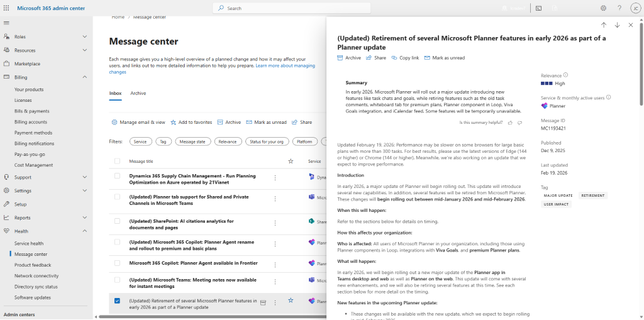The width and height of the screenshot is (644, 320).
Task: Close the message details panel
Action: click(x=631, y=25)
